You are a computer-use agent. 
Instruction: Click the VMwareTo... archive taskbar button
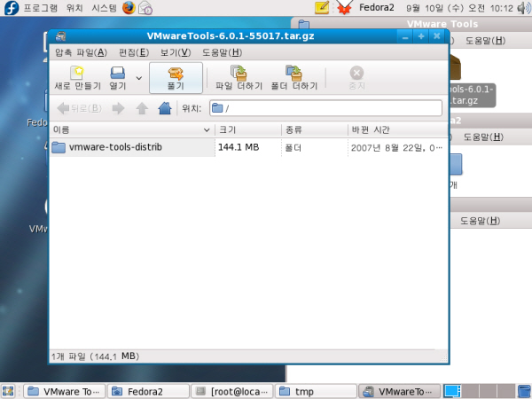click(x=399, y=392)
